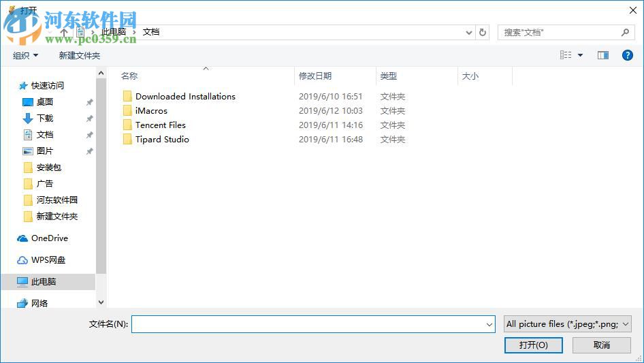Select the Tipard Studio folder

click(162, 140)
